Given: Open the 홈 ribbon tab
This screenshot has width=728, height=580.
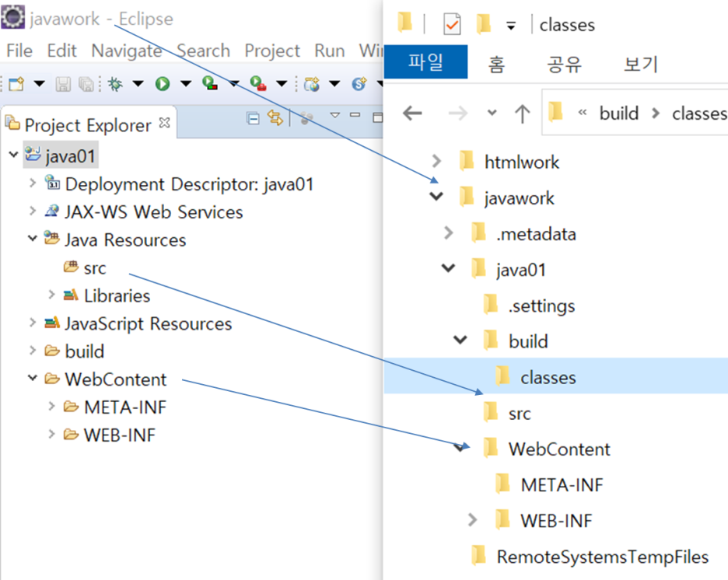Looking at the screenshot, I should click(496, 64).
